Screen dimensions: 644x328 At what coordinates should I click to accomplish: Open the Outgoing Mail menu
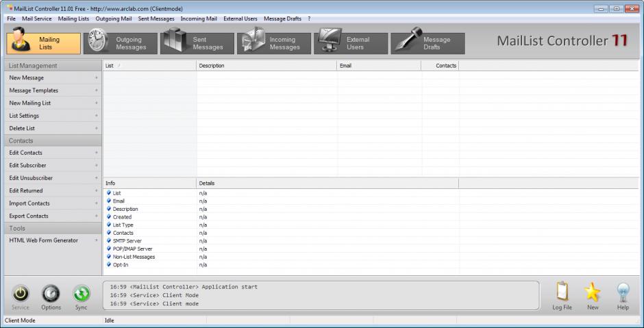(114, 19)
